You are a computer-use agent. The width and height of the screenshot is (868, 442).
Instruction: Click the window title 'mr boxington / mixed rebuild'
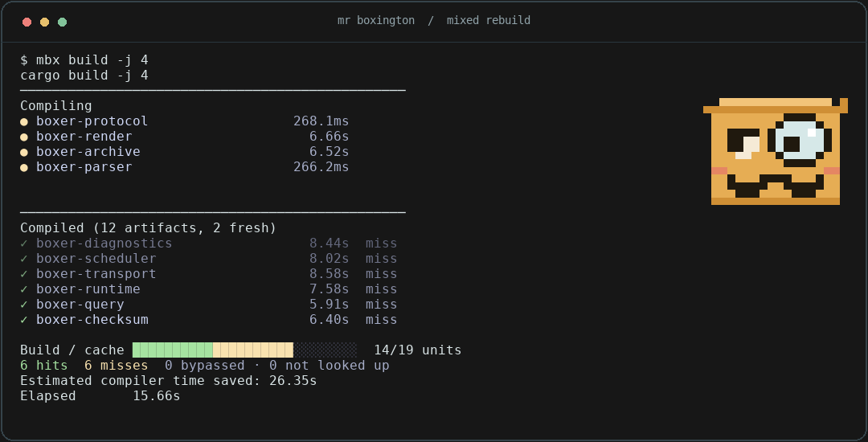coord(434,20)
